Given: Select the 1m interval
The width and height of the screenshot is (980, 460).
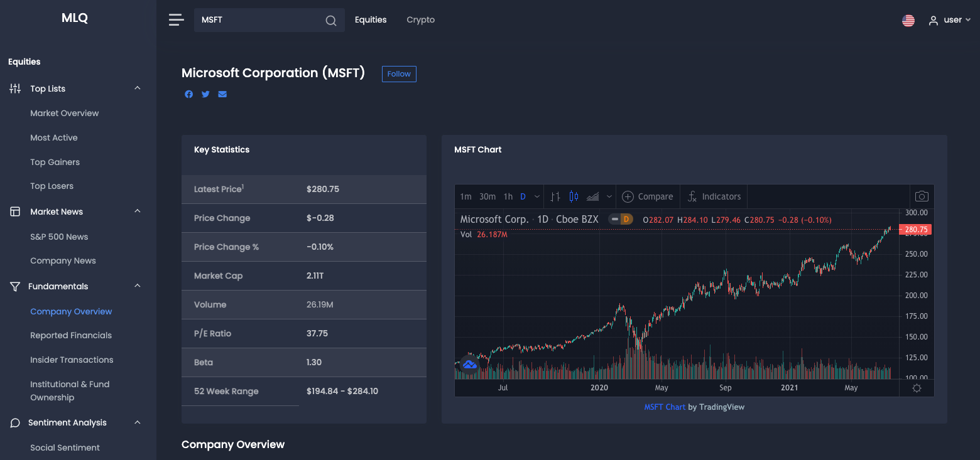Looking at the screenshot, I should (x=465, y=196).
